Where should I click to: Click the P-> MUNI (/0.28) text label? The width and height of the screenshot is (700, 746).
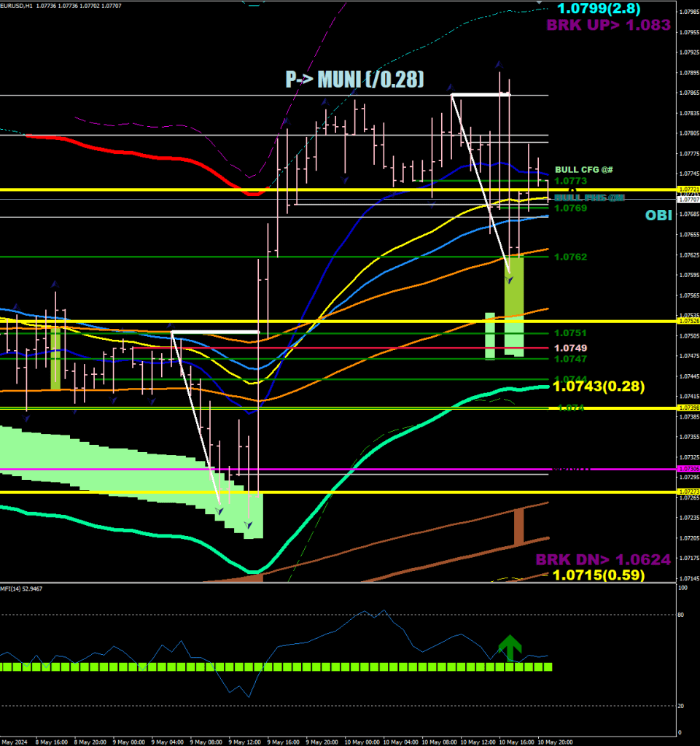354,79
